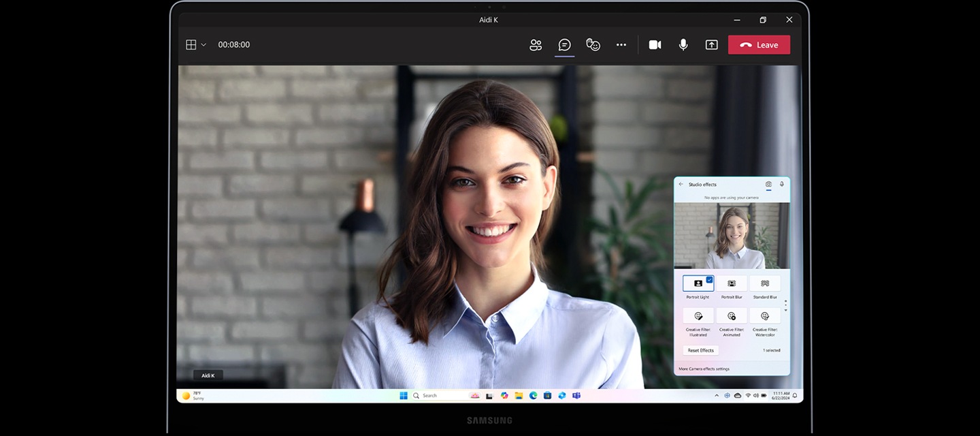Show hidden icons in system tray
Screen dimensions: 980x436
[716, 396]
